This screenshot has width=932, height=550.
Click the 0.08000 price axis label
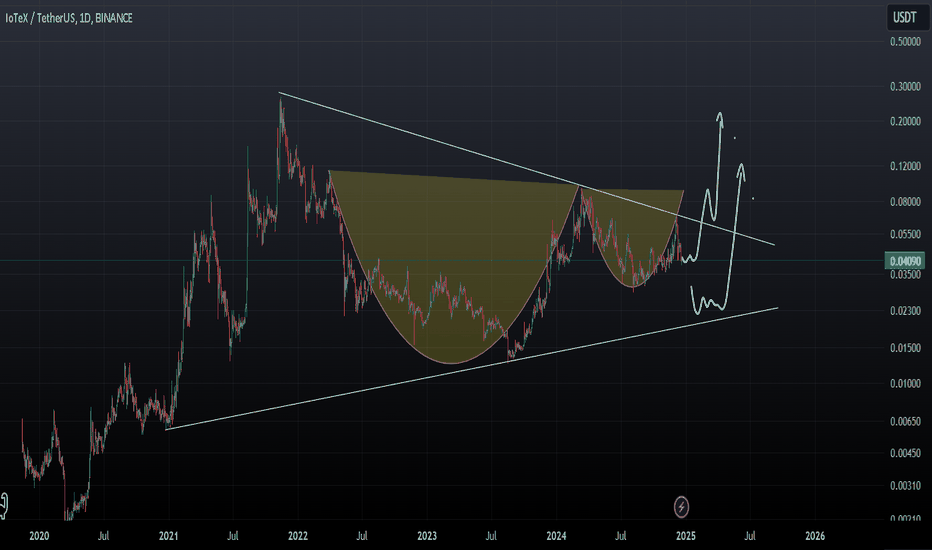pyautogui.click(x=905, y=202)
